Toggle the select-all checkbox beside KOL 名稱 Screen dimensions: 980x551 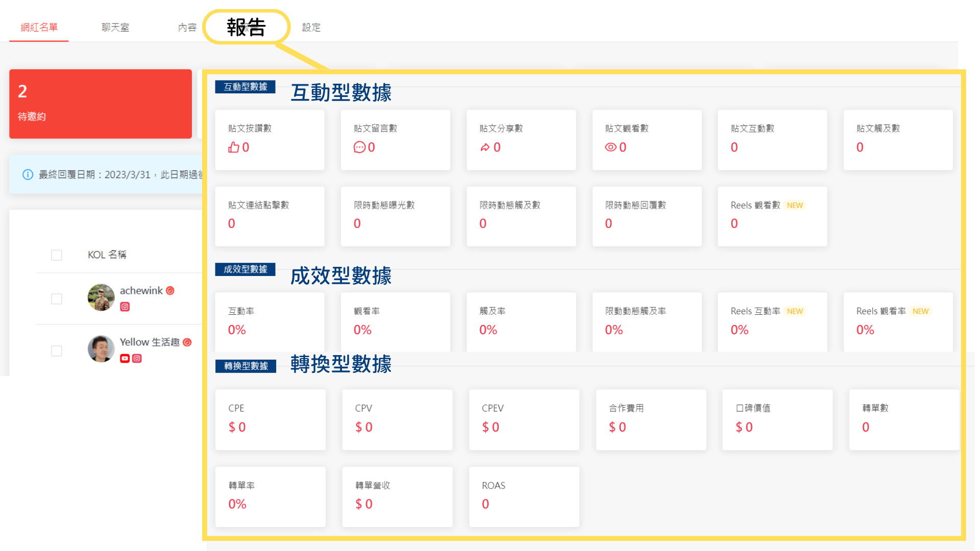[x=57, y=255]
